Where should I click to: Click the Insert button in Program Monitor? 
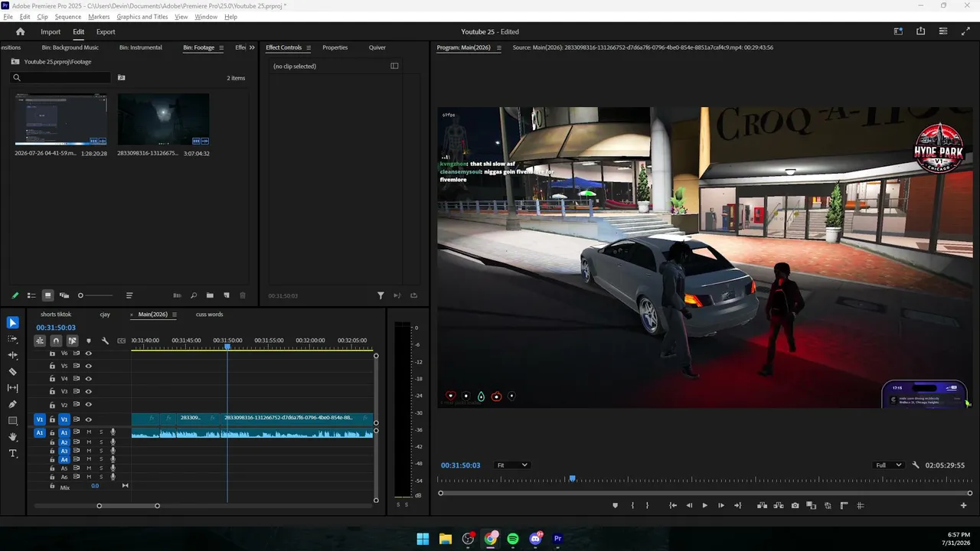[762, 505]
